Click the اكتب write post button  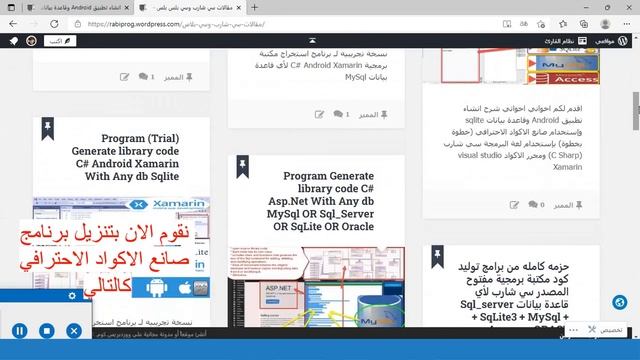tap(60, 41)
